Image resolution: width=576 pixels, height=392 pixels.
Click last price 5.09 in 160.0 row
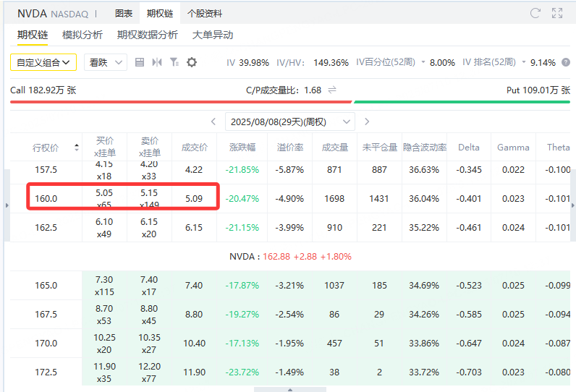coord(194,199)
